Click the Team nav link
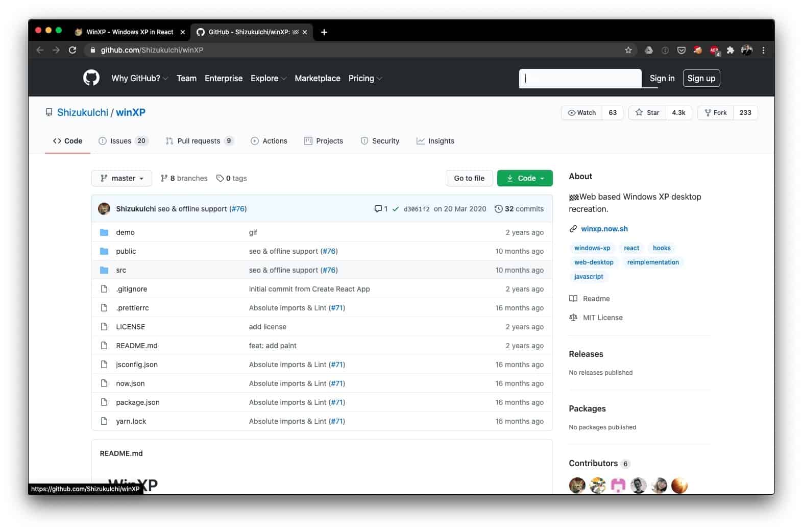 [x=186, y=78]
